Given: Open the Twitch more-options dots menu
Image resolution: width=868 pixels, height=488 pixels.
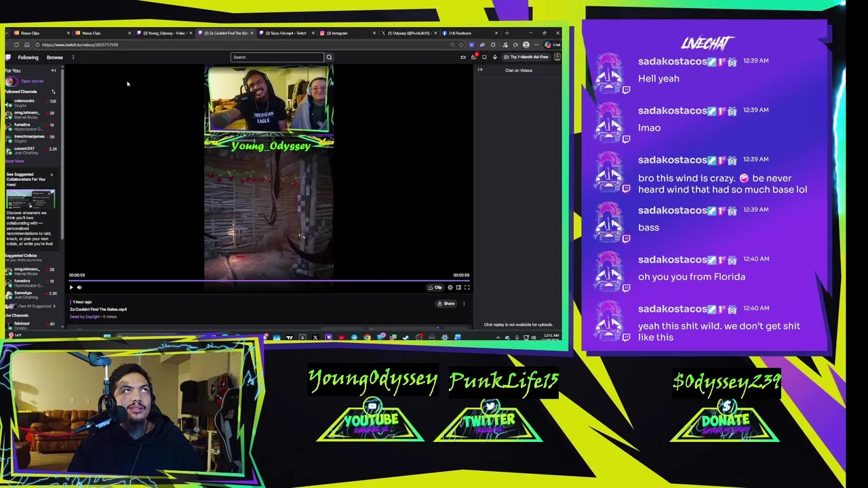Looking at the screenshot, I should coord(73,57).
